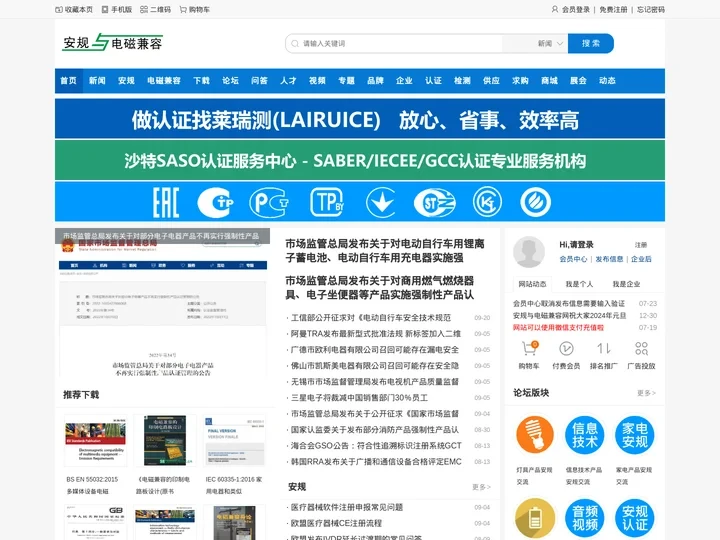Show the 二维码 QR code icon
This screenshot has width=720, height=540.
coord(144,10)
